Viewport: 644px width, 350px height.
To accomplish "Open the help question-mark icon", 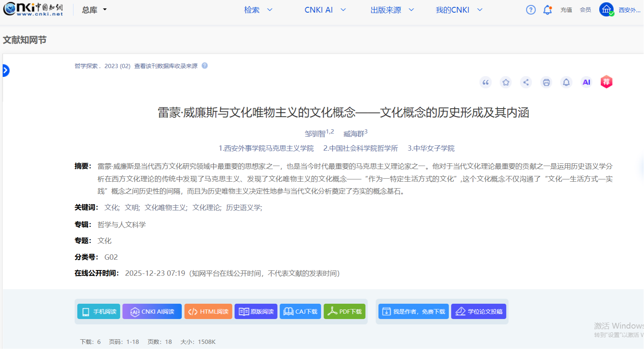I will tap(531, 10).
